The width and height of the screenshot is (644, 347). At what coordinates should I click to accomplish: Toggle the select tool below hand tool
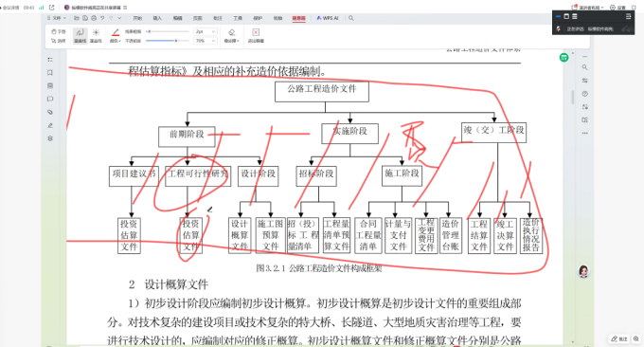click(x=59, y=41)
